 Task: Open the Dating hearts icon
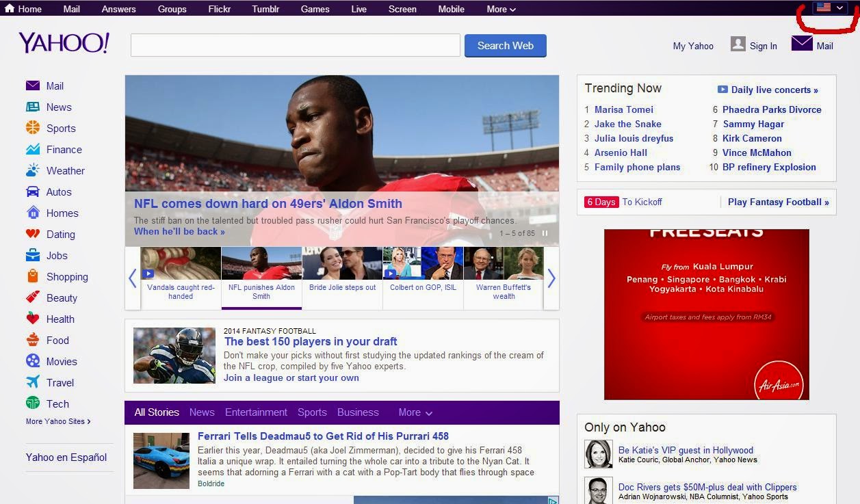click(33, 233)
